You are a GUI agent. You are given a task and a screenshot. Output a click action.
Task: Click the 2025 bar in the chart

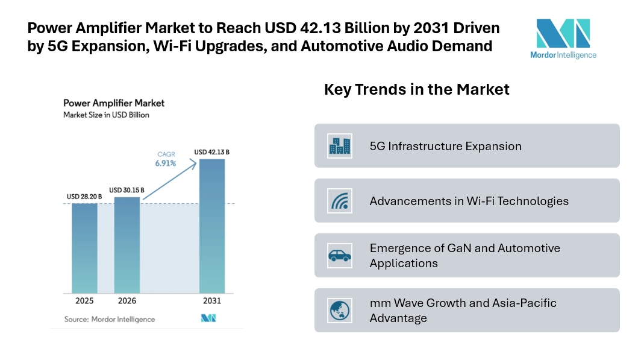(84, 247)
